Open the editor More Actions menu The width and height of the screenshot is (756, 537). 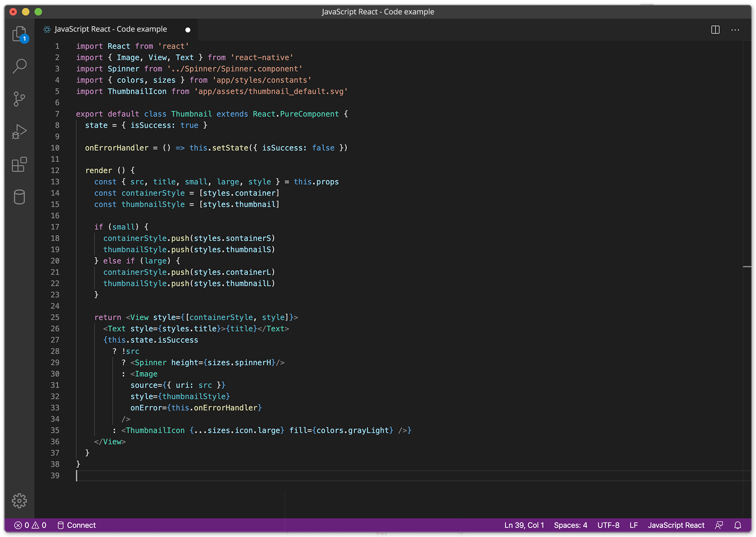[735, 29]
